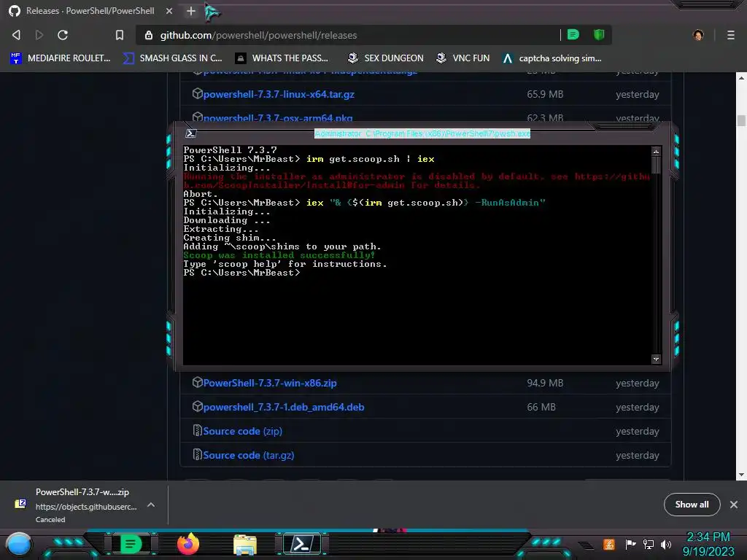Click the browser page scrollbar thumb

pos(741,120)
